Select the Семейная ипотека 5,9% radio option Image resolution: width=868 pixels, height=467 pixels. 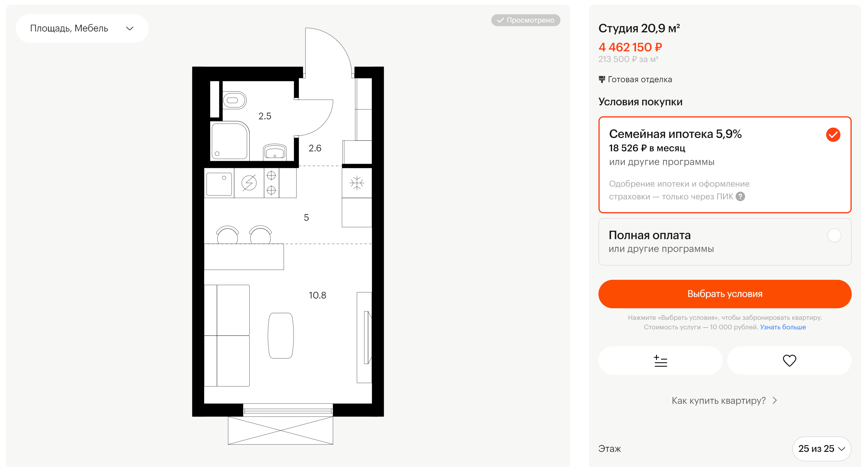click(833, 135)
